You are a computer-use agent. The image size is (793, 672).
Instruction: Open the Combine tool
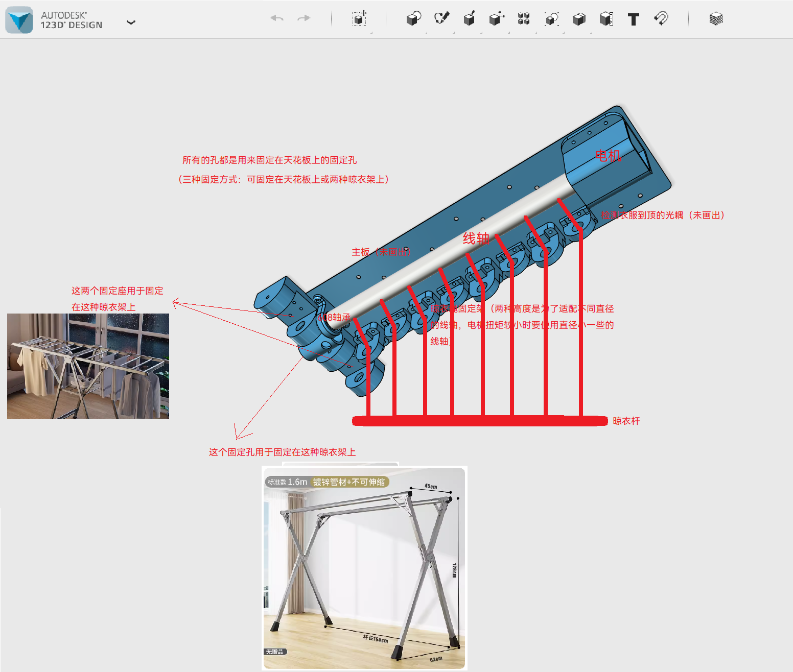(x=579, y=19)
